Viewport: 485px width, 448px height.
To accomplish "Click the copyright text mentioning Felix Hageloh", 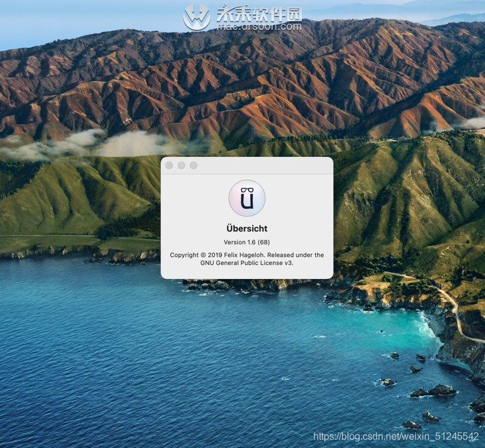I will point(247,259).
